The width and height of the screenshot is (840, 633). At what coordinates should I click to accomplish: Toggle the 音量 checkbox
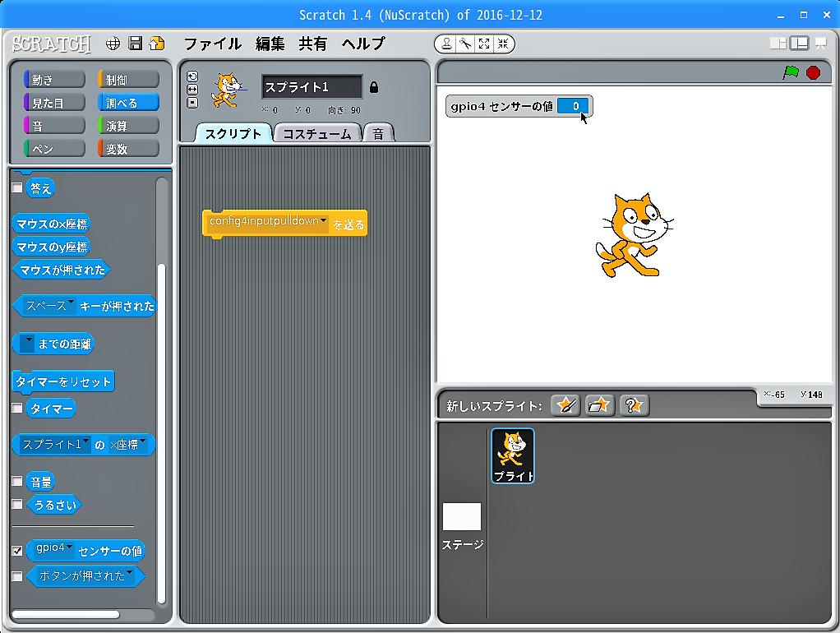(17, 481)
